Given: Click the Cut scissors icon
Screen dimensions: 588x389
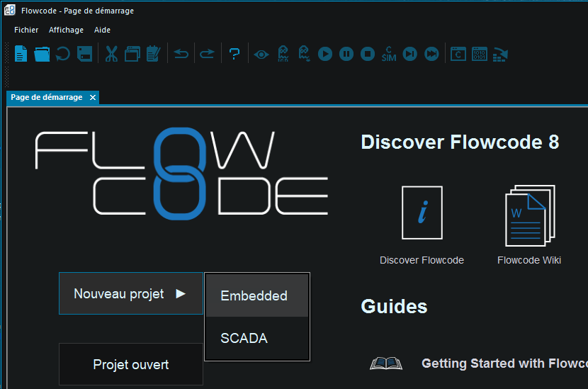Looking at the screenshot, I should point(111,54).
